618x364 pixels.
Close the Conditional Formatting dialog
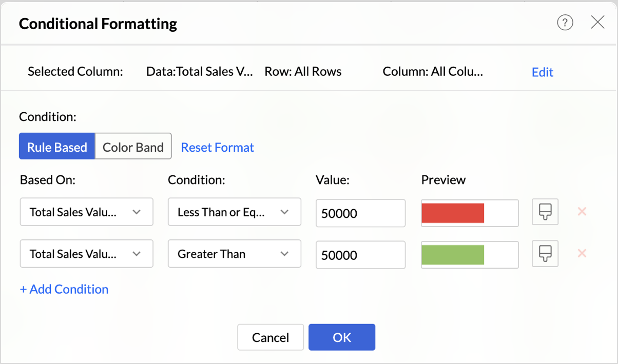[x=597, y=23]
